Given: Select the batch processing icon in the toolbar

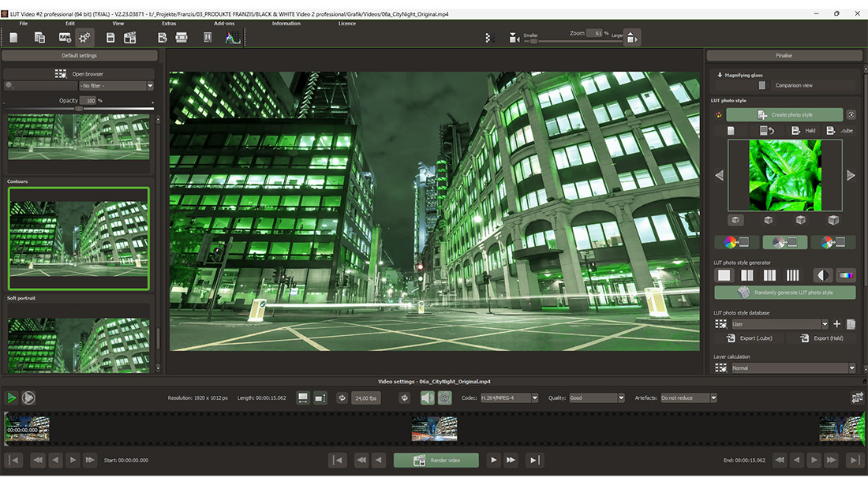Looking at the screenshot, I should tap(39, 37).
